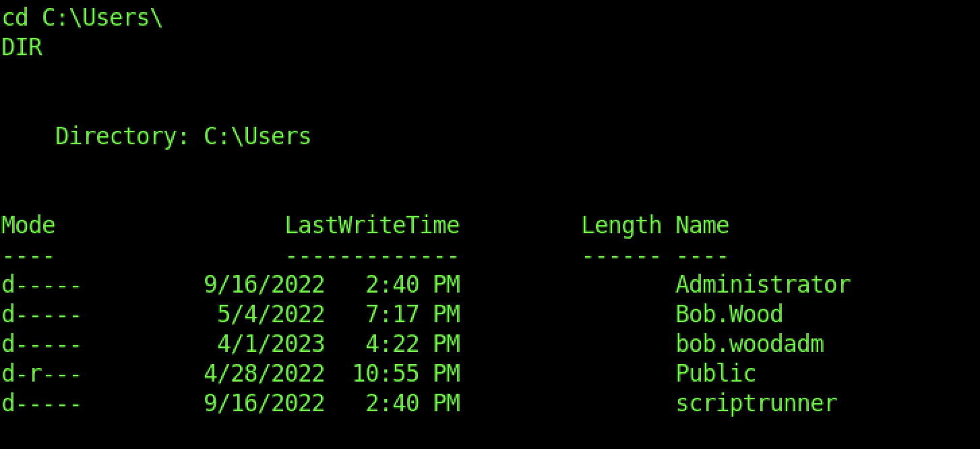Viewport: 980px width, 449px height.
Task: Select the bob.woodadm folder name
Action: click(749, 344)
